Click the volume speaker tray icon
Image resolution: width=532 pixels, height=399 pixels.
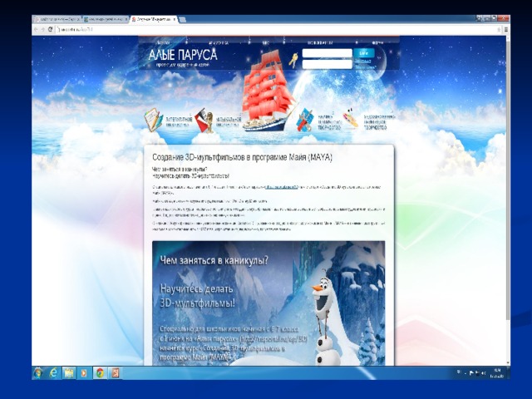tap(484, 373)
